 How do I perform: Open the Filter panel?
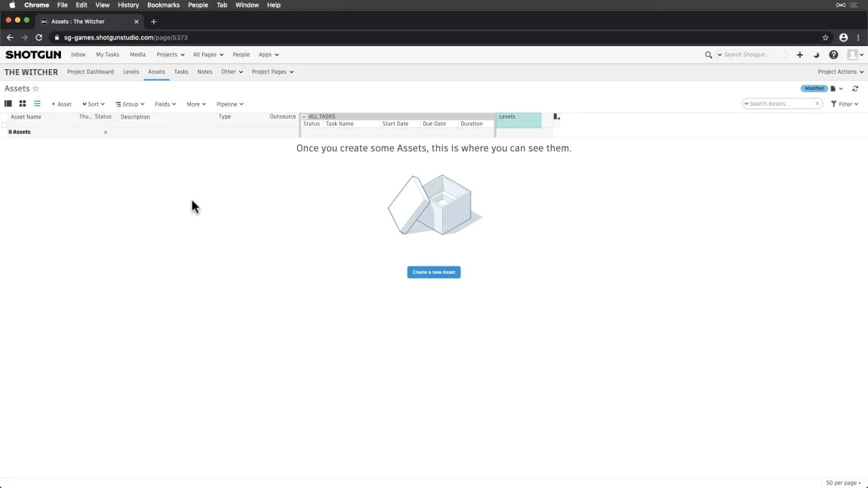[x=844, y=104]
